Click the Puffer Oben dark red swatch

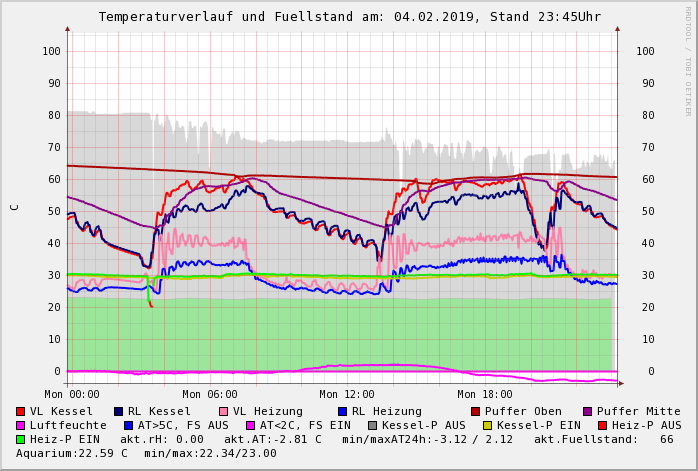tap(475, 411)
